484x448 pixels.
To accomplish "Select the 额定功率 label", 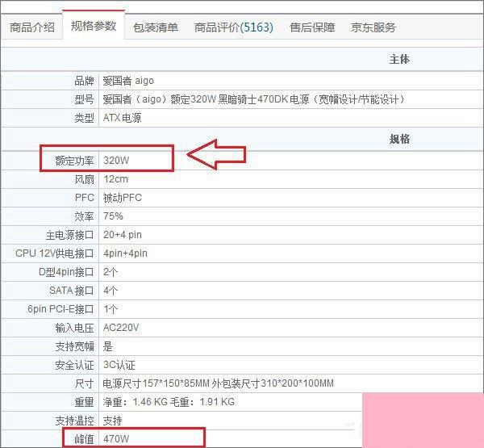I will (74, 161).
